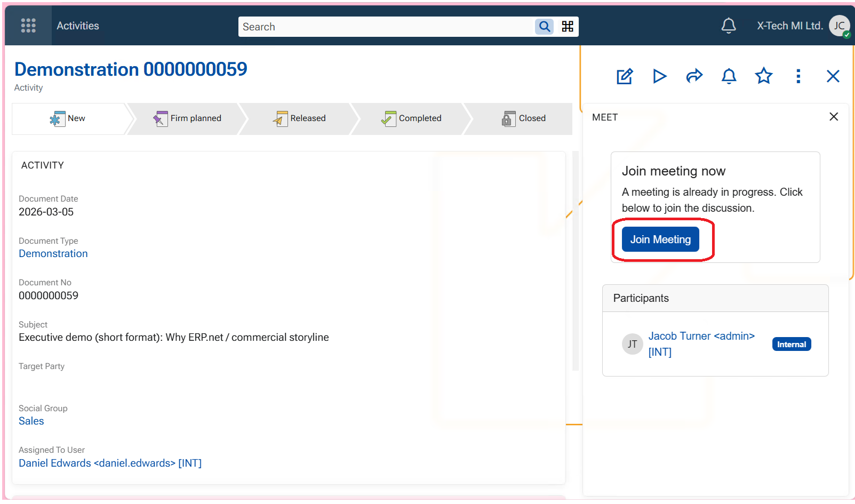This screenshot has width=855, height=504.
Task: Click the play triangle icon
Action: [660, 76]
